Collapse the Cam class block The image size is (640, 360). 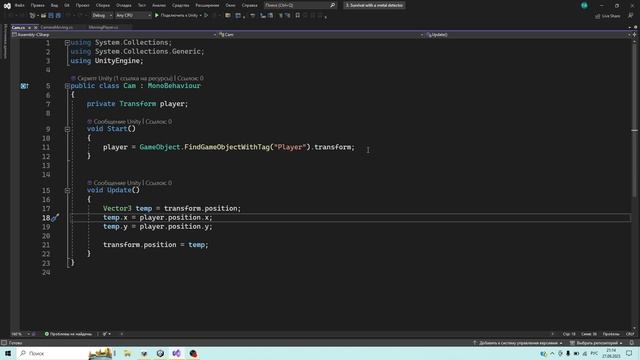67,86
